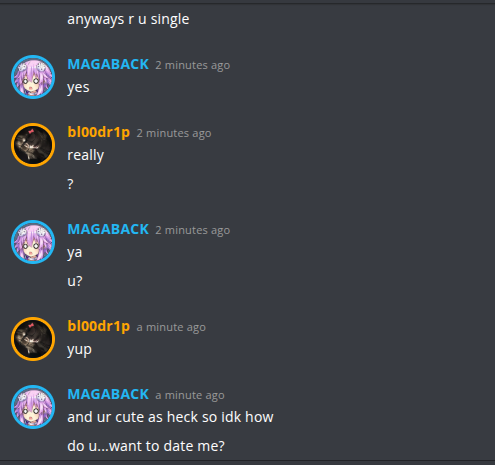Open the MAGABACK username above 'yes'
This screenshot has height=465, width=495.
[x=108, y=64]
